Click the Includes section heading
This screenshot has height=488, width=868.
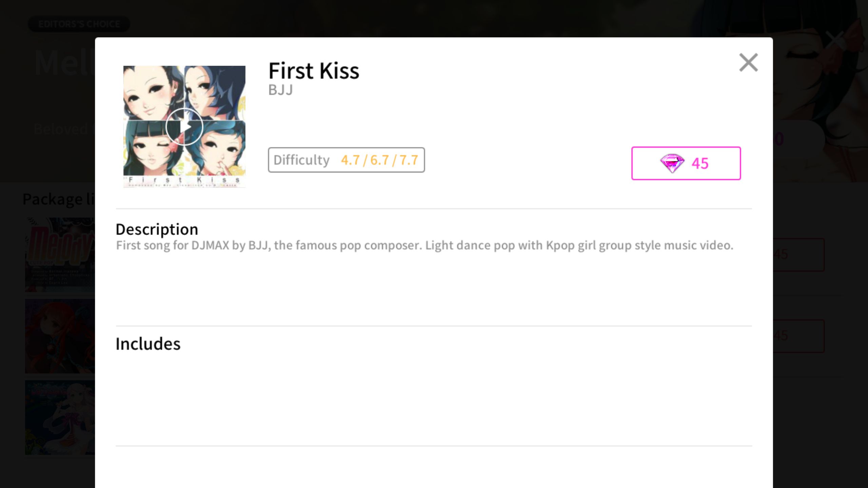point(148,344)
